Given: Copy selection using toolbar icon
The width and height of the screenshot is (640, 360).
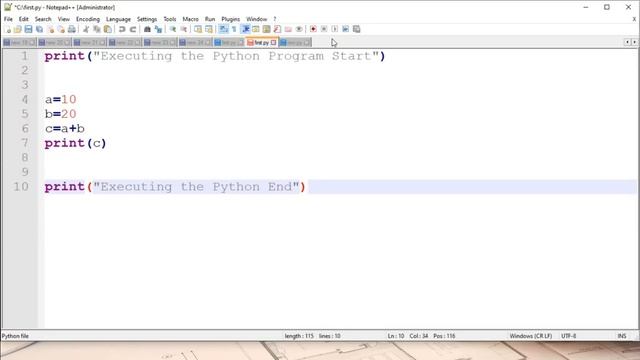Looking at the screenshot, I should [97, 29].
